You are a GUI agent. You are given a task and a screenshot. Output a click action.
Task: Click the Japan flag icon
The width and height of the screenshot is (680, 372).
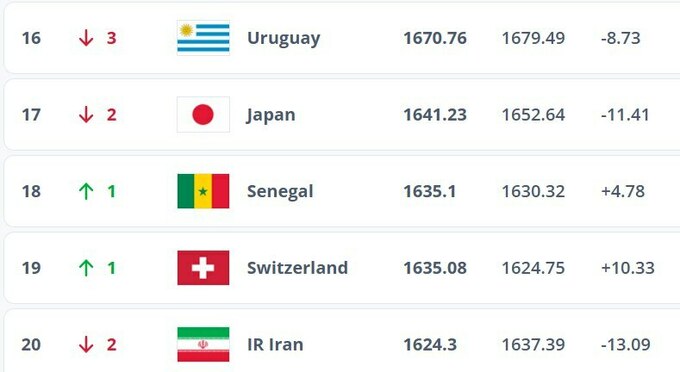coord(203,114)
